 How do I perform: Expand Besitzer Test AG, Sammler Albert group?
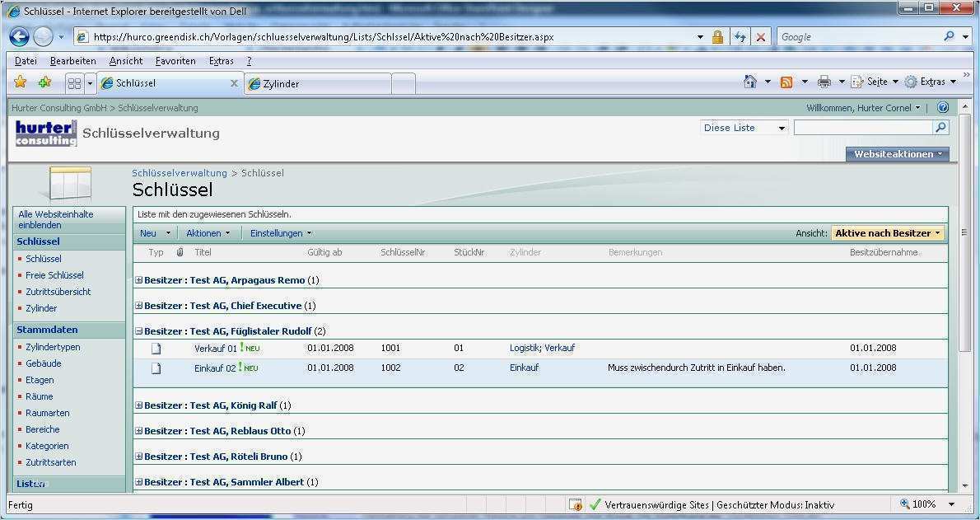[x=139, y=482]
